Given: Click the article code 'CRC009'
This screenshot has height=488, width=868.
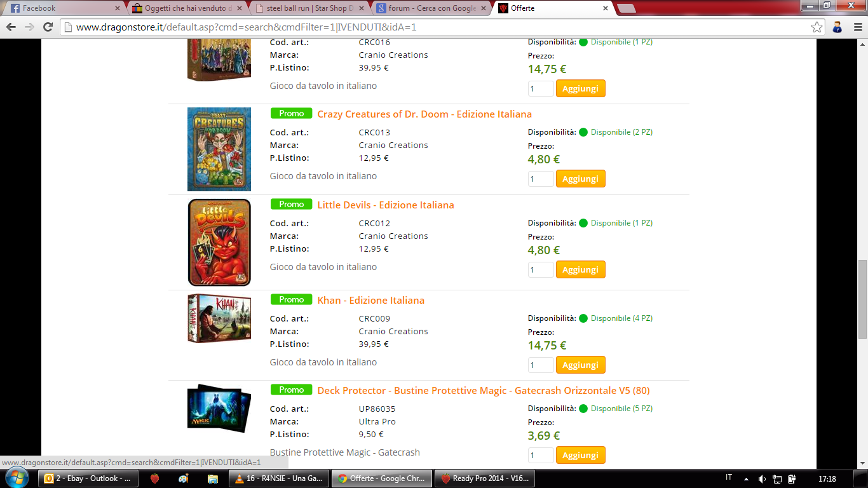Looking at the screenshot, I should click(374, 319).
